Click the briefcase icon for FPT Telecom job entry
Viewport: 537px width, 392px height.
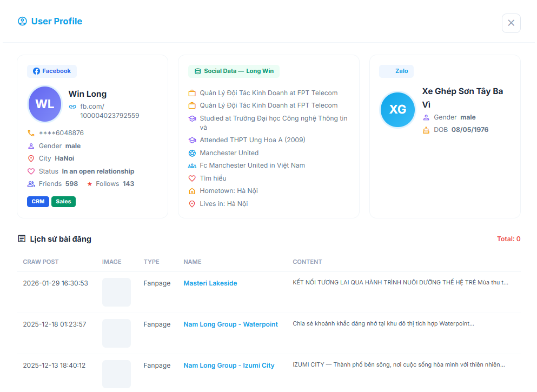(192, 92)
